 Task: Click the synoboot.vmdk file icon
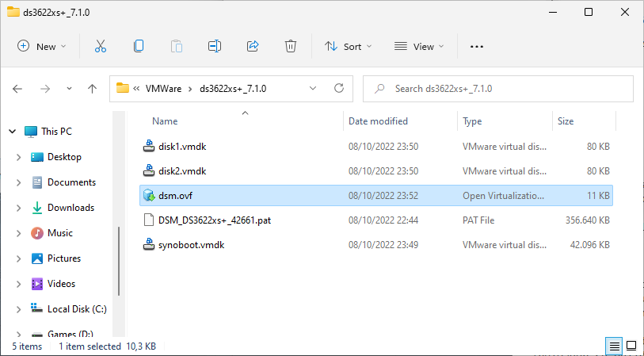point(149,245)
